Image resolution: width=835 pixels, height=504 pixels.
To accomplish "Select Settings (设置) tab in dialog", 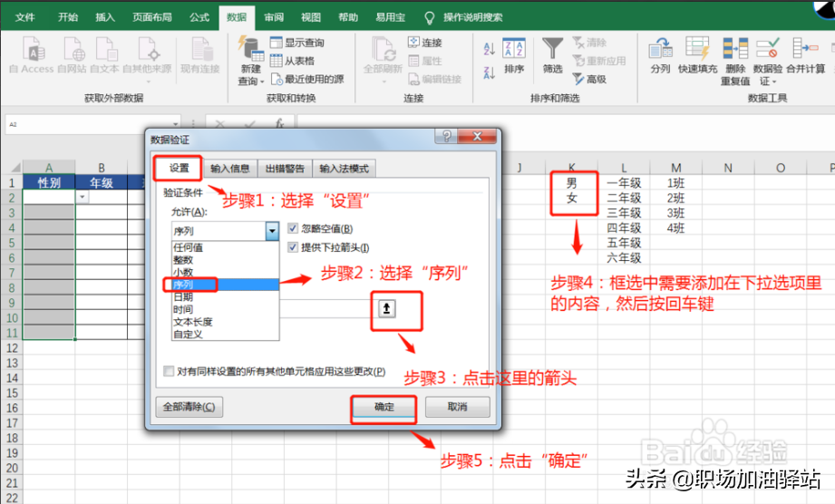I will pos(179,169).
